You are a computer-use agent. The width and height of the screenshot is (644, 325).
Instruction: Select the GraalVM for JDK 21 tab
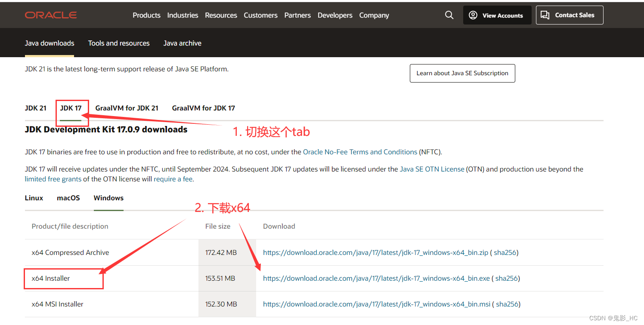coord(127,108)
